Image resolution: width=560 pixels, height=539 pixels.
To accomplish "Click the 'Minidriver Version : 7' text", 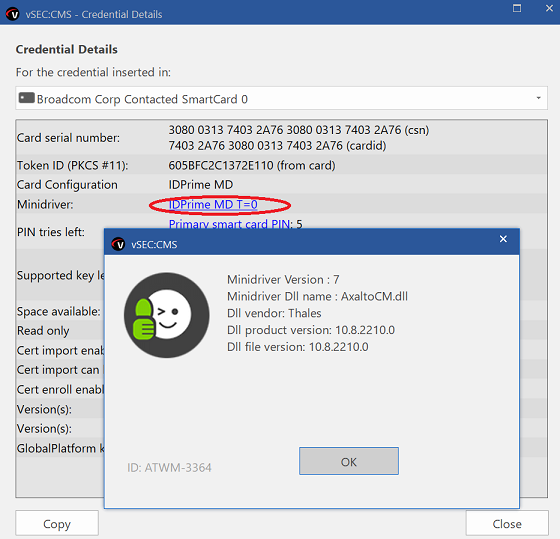I will [x=283, y=279].
